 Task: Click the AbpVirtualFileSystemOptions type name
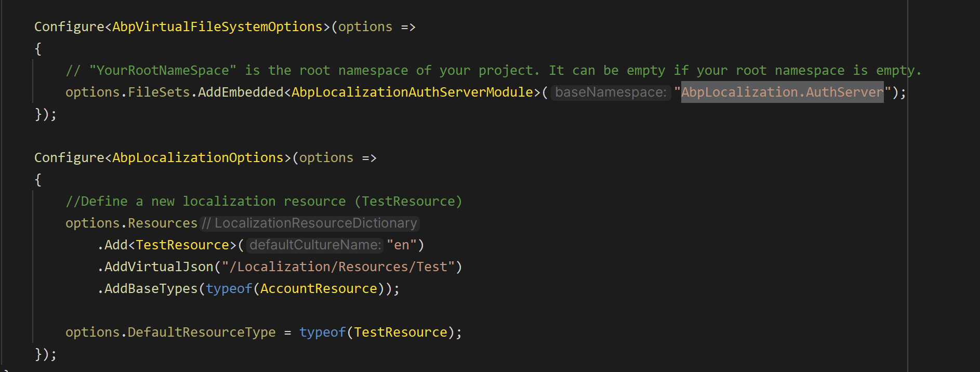click(x=217, y=26)
